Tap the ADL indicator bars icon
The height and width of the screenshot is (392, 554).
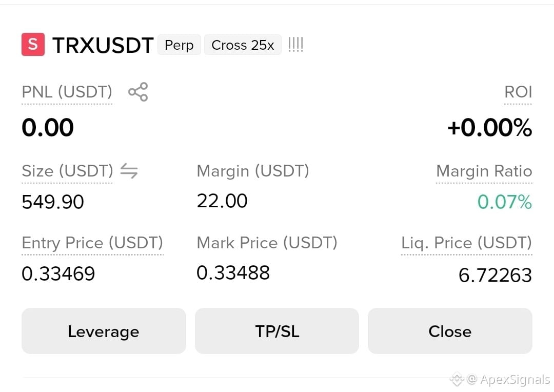(296, 45)
